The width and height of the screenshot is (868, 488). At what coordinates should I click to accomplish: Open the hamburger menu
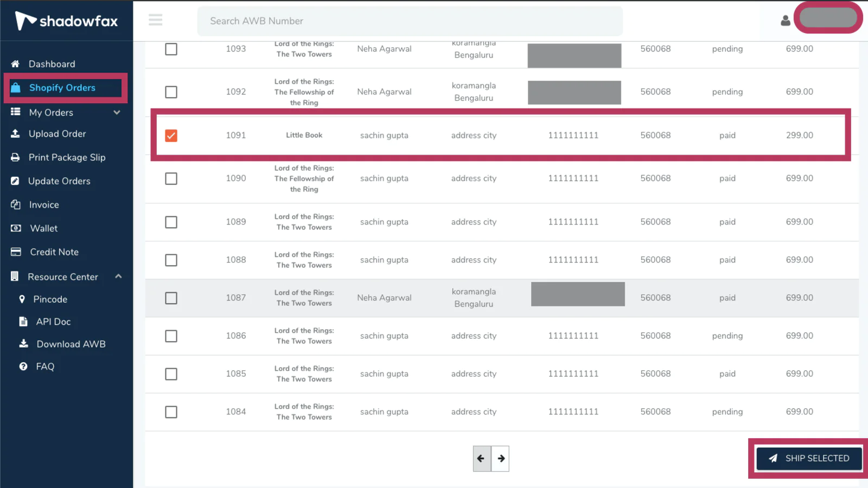156,20
